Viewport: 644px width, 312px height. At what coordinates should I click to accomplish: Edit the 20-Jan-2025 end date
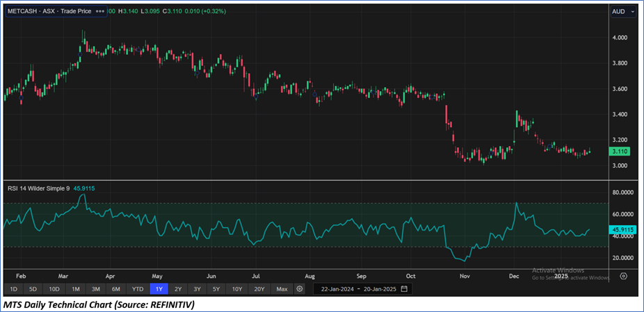click(378, 289)
